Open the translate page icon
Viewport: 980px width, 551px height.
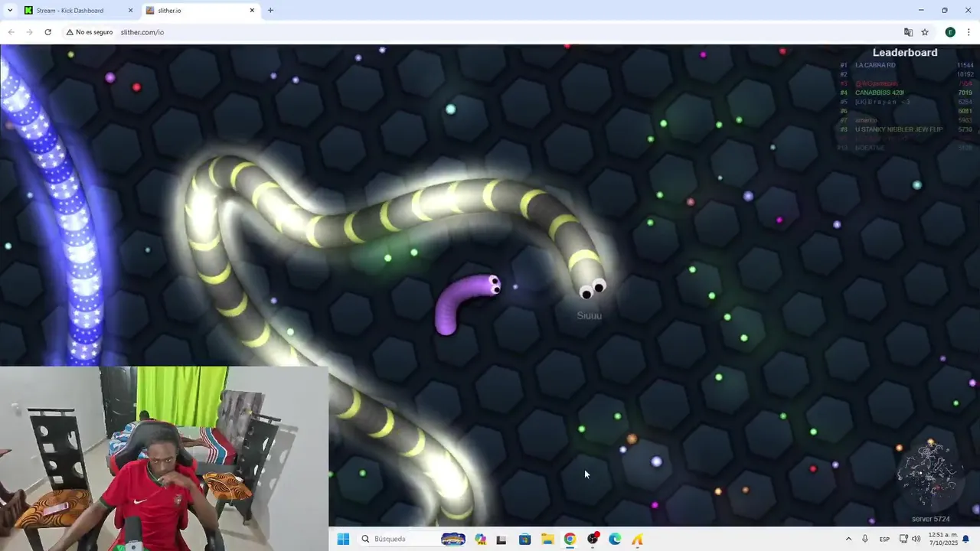(908, 32)
